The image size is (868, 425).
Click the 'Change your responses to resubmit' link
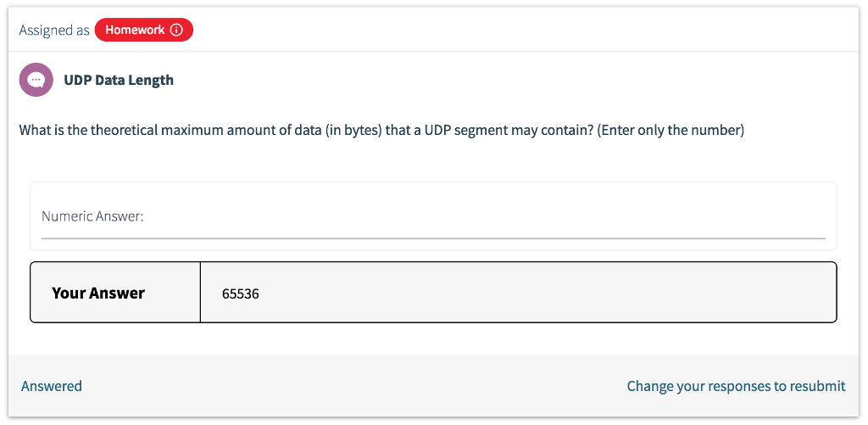[x=736, y=386]
